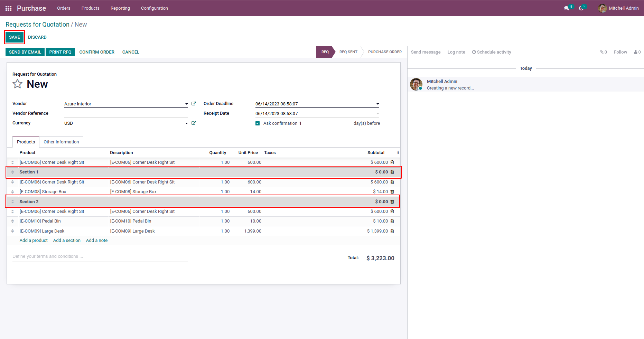
Task: Switch to the Other Information tab
Action: click(61, 142)
